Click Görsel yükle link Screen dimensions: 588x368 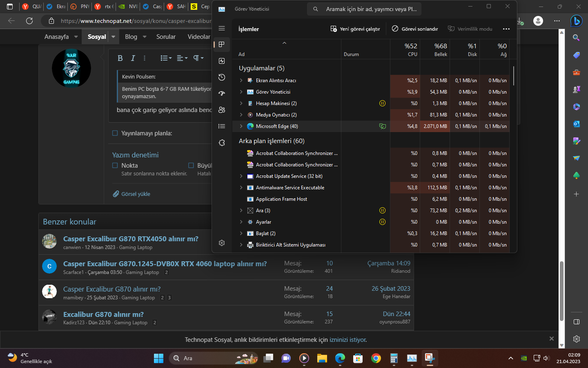[131, 194]
